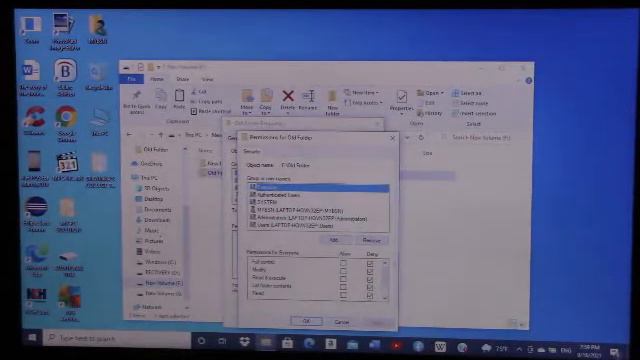Switch to the Share ribbon tab
This screenshot has height=360, width=640.
182,79
